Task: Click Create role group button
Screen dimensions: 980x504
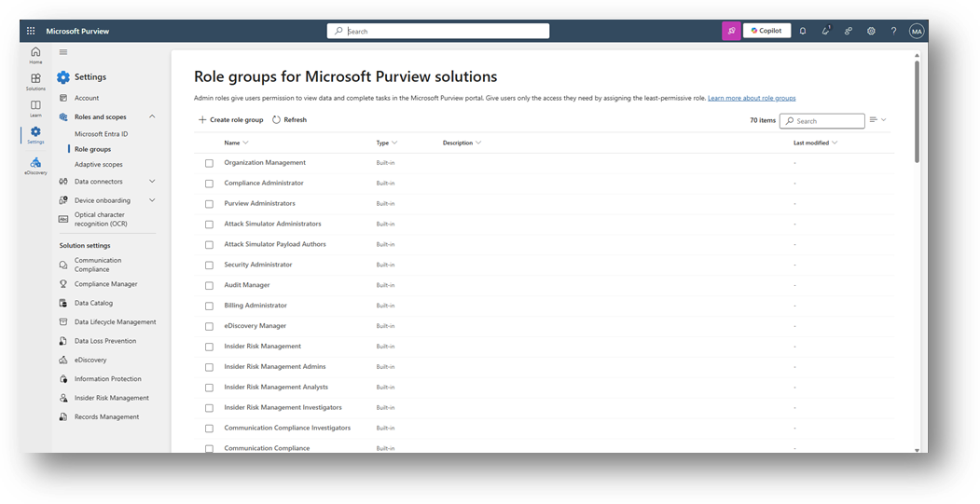Action: click(231, 120)
